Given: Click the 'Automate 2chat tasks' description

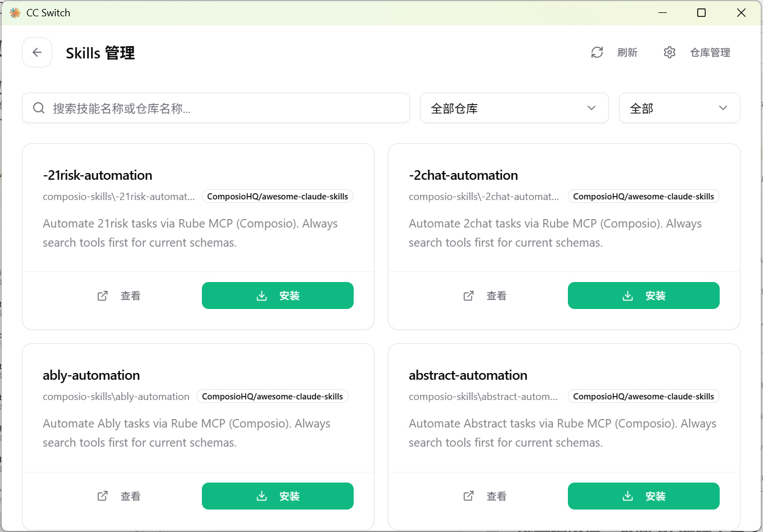Looking at the screenshot, I should click(x=555, y=233).
